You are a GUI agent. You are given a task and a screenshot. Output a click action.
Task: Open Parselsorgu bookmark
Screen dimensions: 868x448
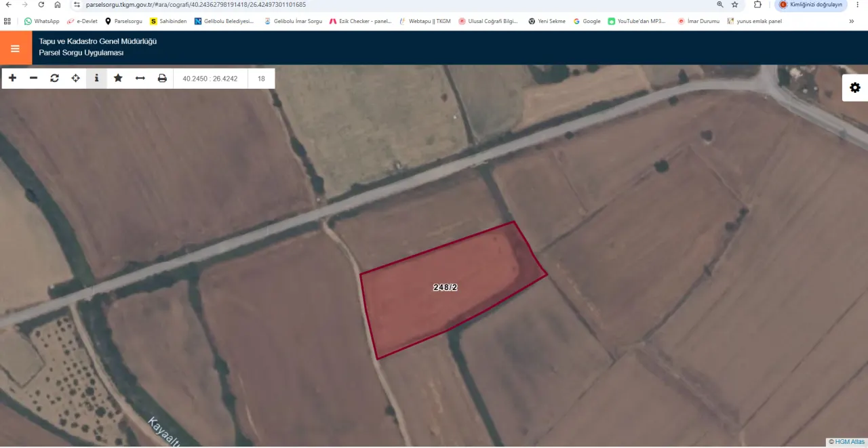coord(123,21)
